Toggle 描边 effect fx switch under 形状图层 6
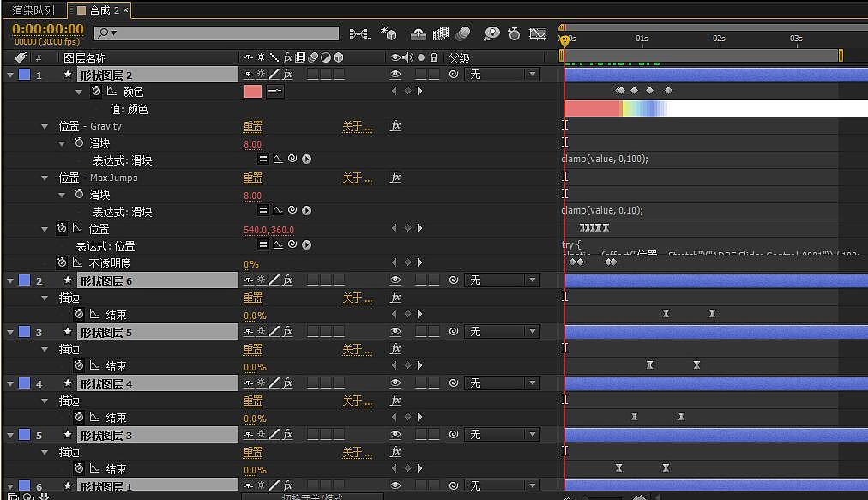The image size is (868, 500). click(x=395, y=298)
